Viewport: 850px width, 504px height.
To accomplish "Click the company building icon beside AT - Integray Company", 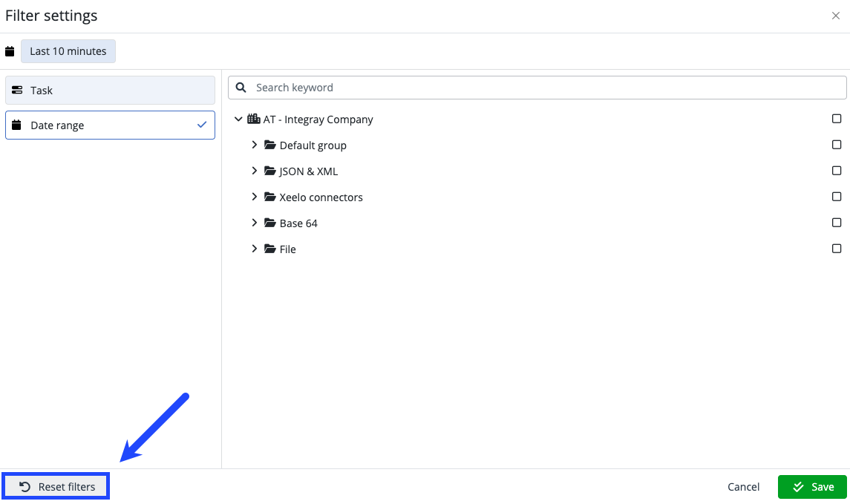I will coord(252,119).
